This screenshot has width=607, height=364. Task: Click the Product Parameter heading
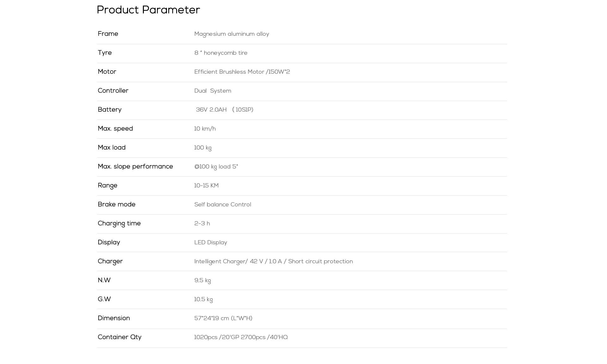148,10
